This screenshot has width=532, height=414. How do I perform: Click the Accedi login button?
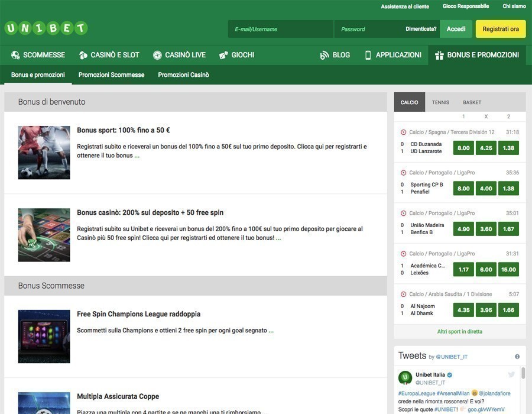pos(456,29)
